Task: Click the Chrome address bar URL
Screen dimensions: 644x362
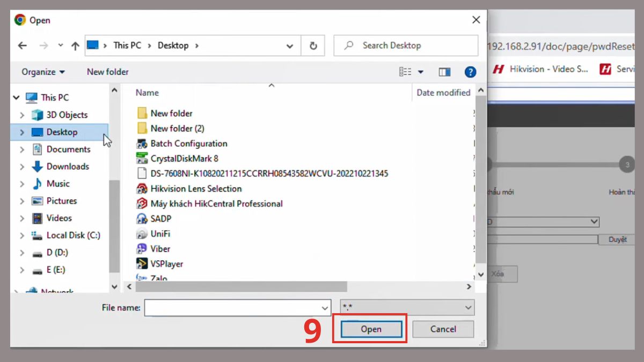Action: tap(560, 47)
